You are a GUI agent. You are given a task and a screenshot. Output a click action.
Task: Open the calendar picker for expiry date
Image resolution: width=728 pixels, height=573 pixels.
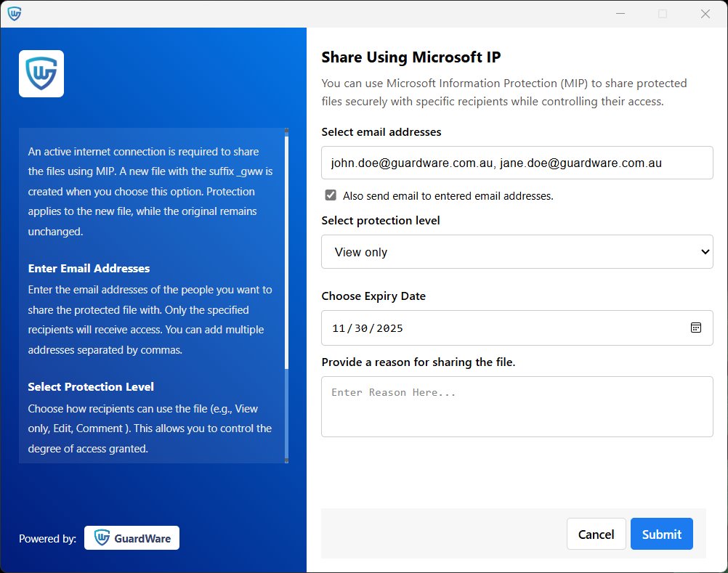pyautogui.click(x=695, y=328)
